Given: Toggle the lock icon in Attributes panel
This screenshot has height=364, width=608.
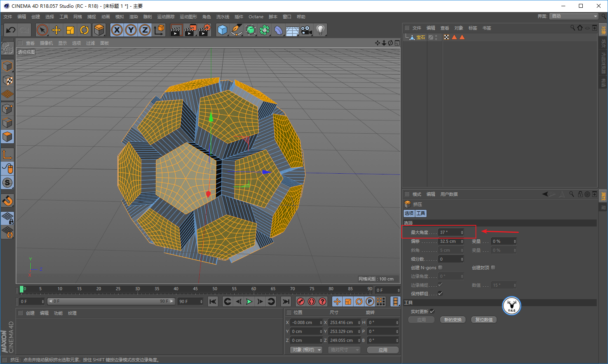Looking at the screenshot, I should (x=580, y=194).
